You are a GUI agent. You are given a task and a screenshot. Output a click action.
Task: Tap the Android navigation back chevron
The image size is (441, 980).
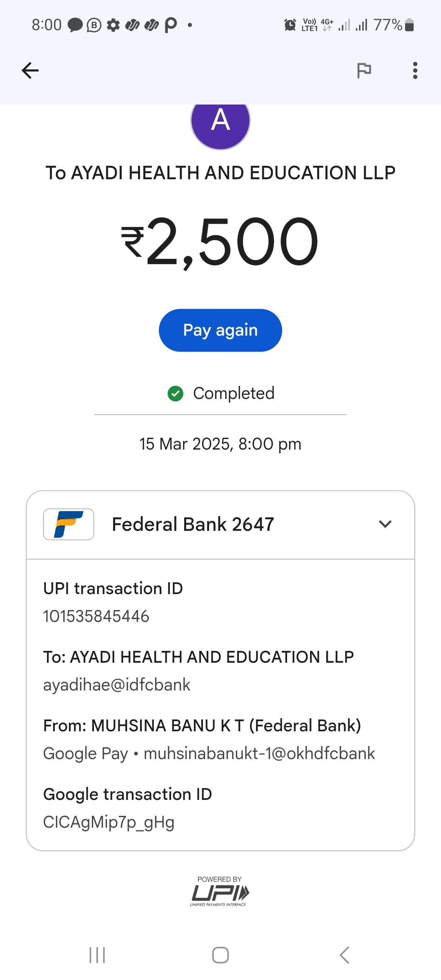(344, 955)
